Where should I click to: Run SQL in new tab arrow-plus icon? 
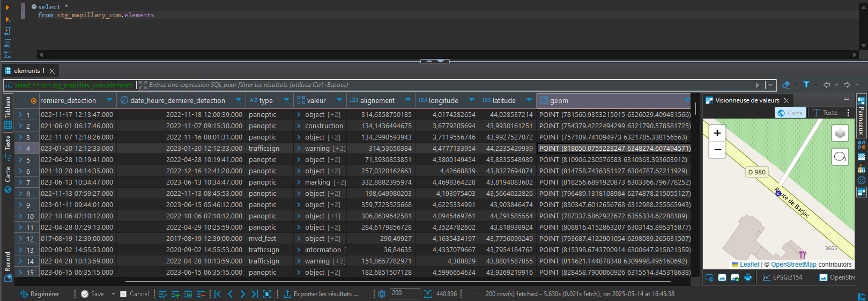(x=8, y=19)
